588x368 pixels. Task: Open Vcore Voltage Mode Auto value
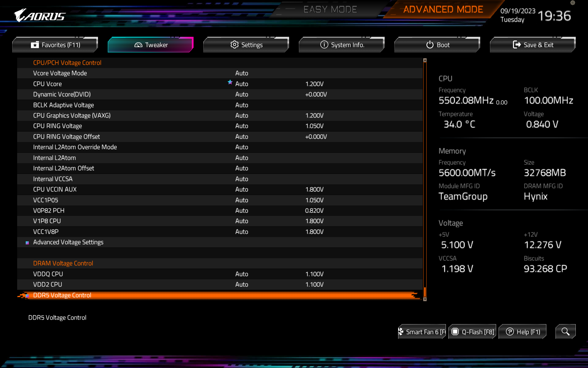(242, 73)
